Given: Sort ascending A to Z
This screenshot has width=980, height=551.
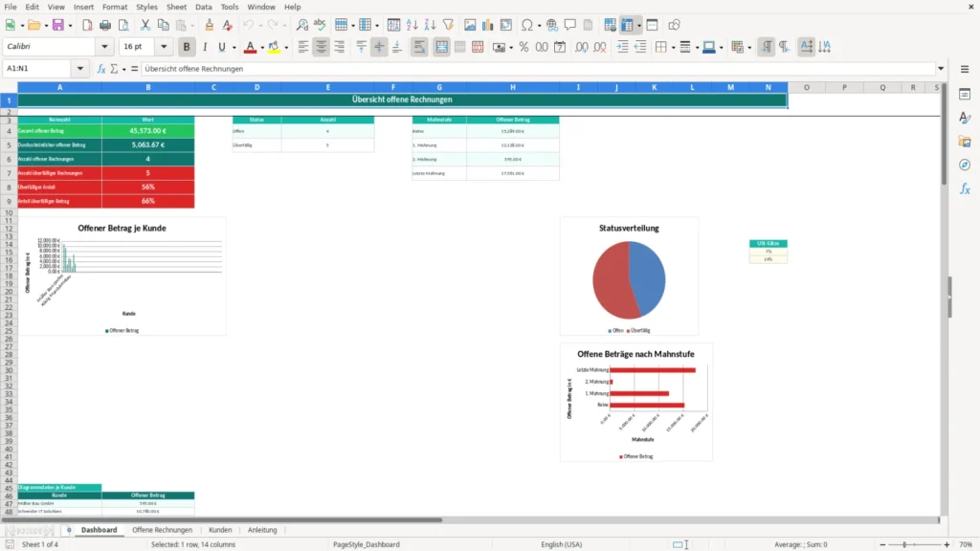Looking at the screenshot, I should point(412,25).
